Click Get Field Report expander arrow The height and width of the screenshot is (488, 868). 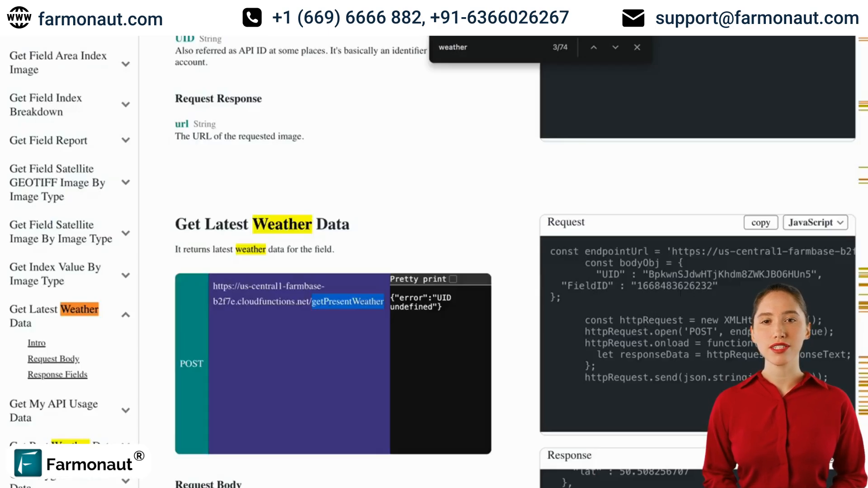pos(126,141)
